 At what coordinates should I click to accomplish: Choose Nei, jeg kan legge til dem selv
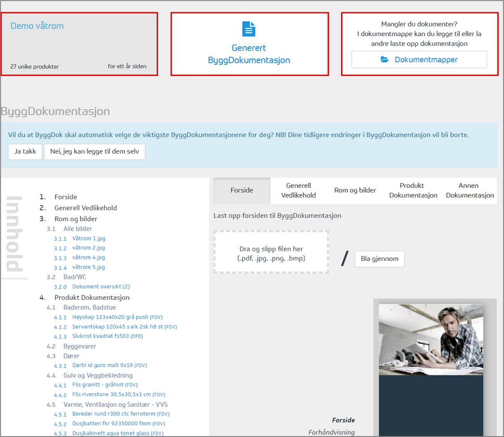coord(95,151)
